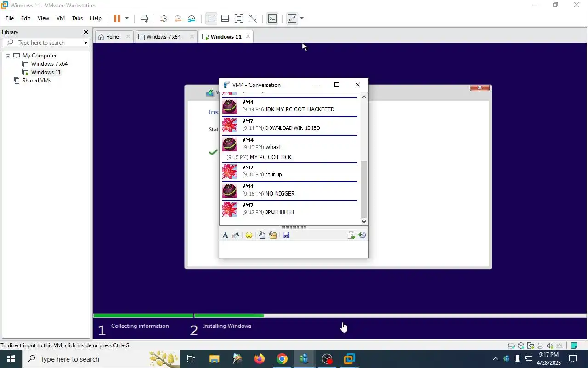Open the View menu
The width and height of the screenshot is (588, 368).
coord(43,18)
